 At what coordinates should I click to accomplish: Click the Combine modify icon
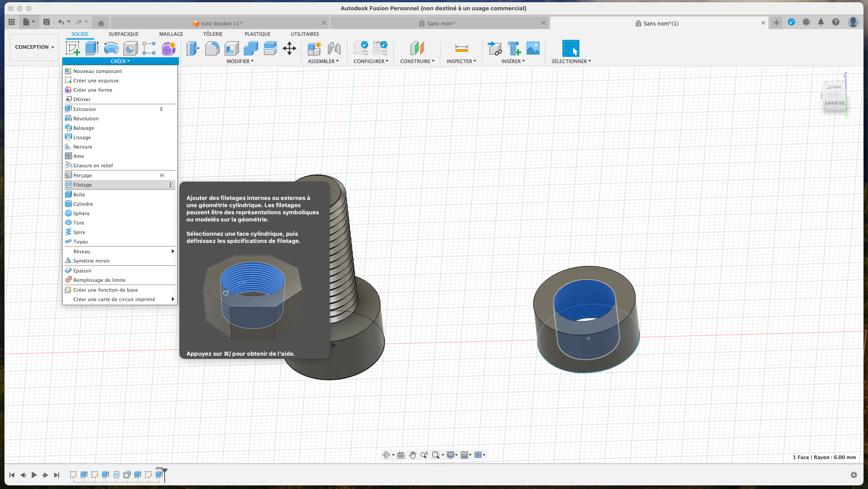click(x=251, y=48)
